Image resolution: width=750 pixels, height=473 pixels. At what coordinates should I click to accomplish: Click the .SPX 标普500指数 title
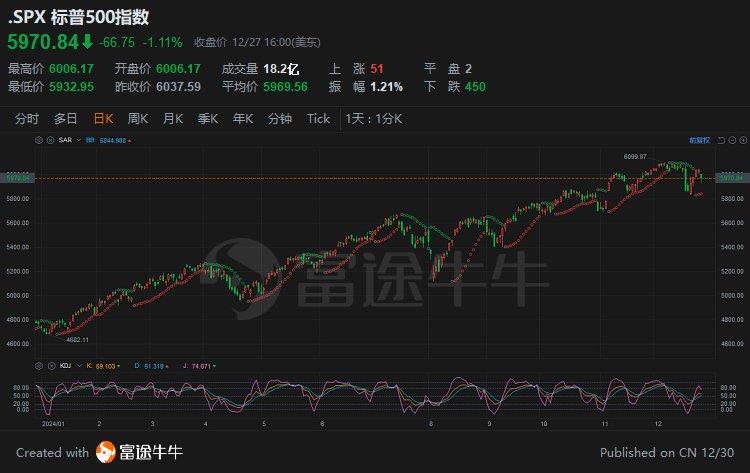pos(76,18)
